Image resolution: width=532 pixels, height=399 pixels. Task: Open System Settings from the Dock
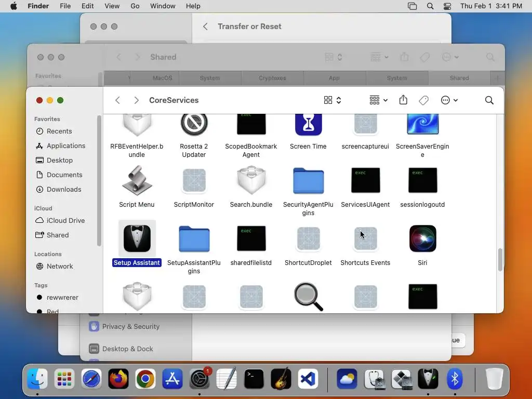pos(199,379)
